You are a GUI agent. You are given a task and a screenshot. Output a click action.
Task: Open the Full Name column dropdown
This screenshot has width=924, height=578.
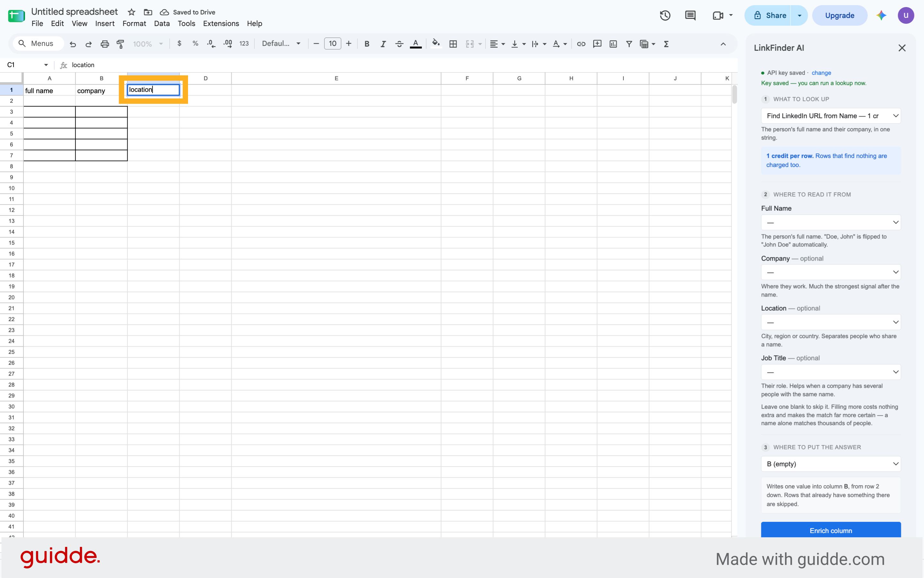(831, 222)
